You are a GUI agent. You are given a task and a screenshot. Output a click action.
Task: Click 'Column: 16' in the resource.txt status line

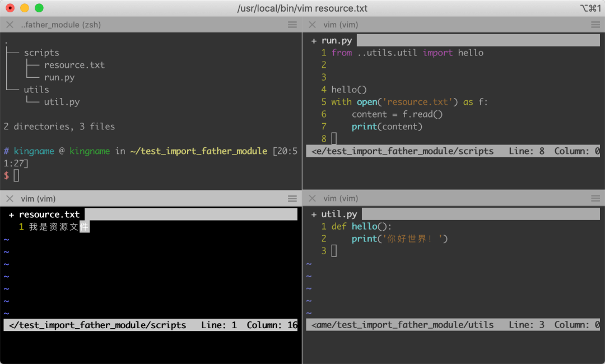(272, 325)
